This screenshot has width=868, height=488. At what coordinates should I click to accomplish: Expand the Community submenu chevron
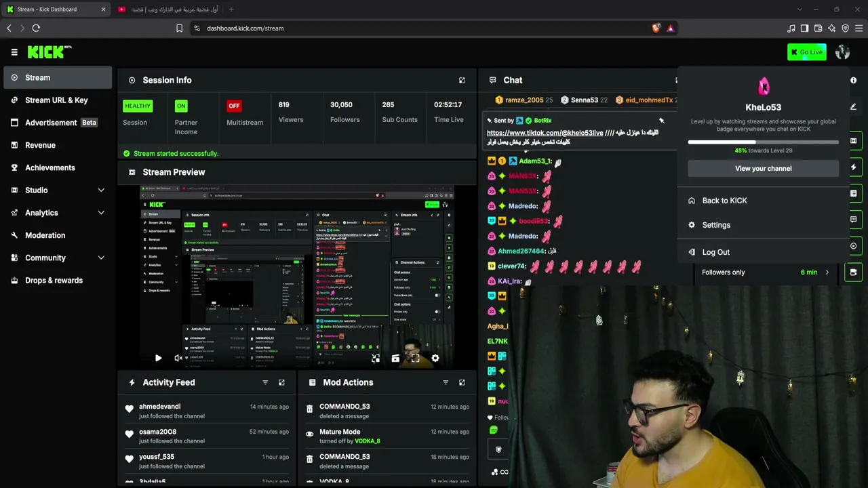(101, 258)
